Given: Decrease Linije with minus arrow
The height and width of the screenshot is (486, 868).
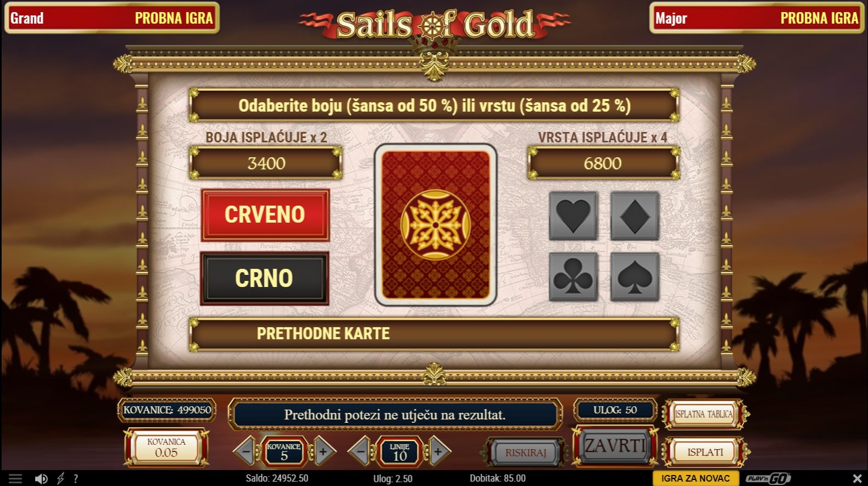Looking at the screenshot, I should click(360, 452).
